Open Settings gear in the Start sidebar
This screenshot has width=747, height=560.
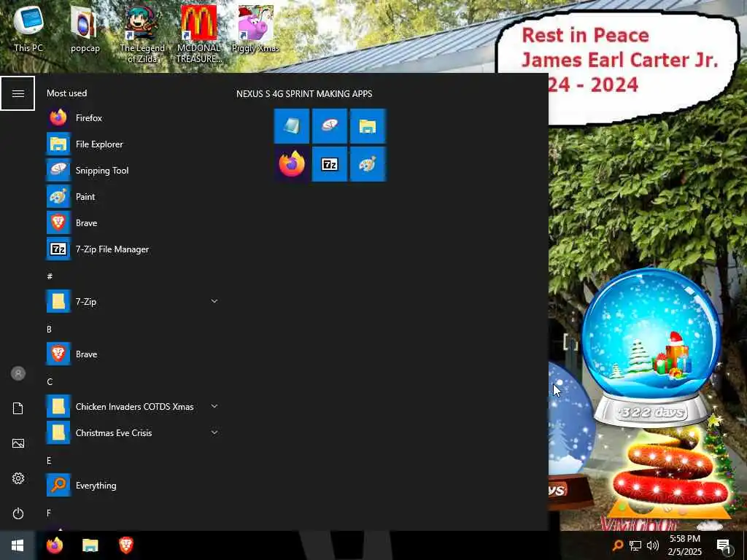[18, 478]
